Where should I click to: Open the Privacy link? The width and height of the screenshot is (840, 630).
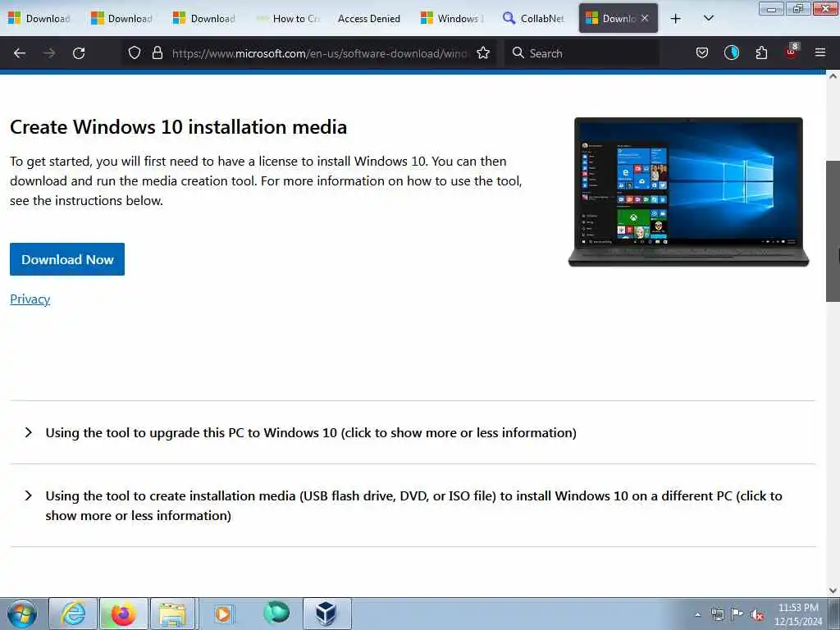(30, 299)
